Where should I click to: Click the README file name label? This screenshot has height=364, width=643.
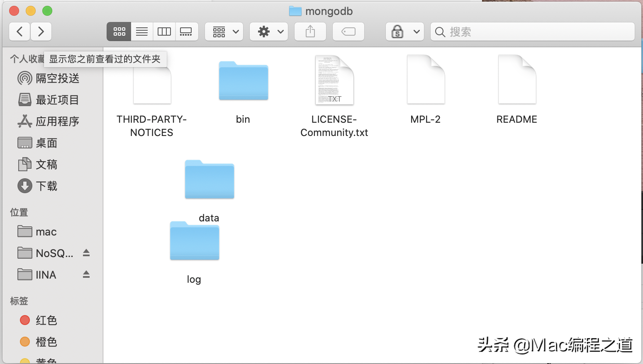click(x=517, y=119)
